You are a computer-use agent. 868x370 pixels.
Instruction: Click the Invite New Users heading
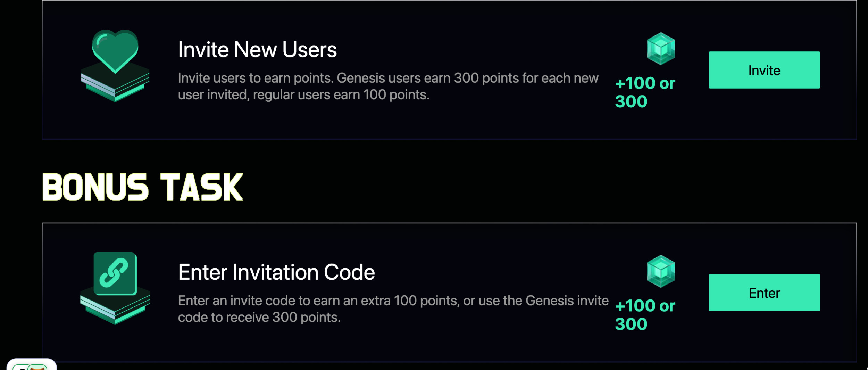[x=257, y=50]
